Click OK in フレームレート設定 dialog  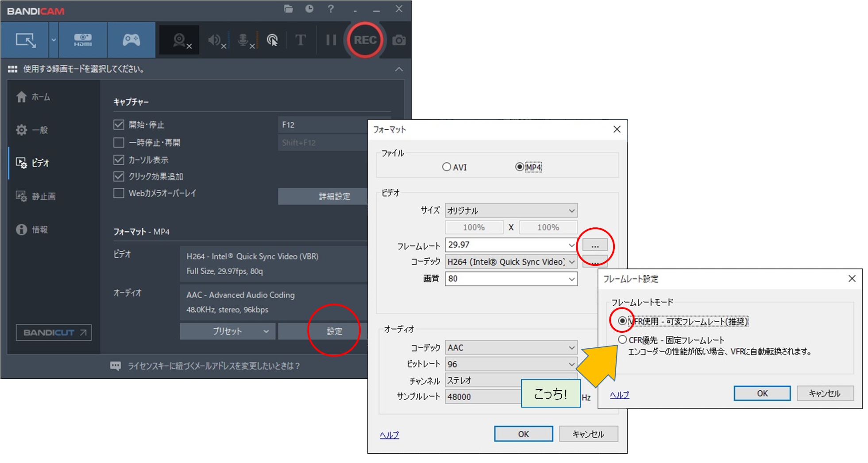pos(762,393)
